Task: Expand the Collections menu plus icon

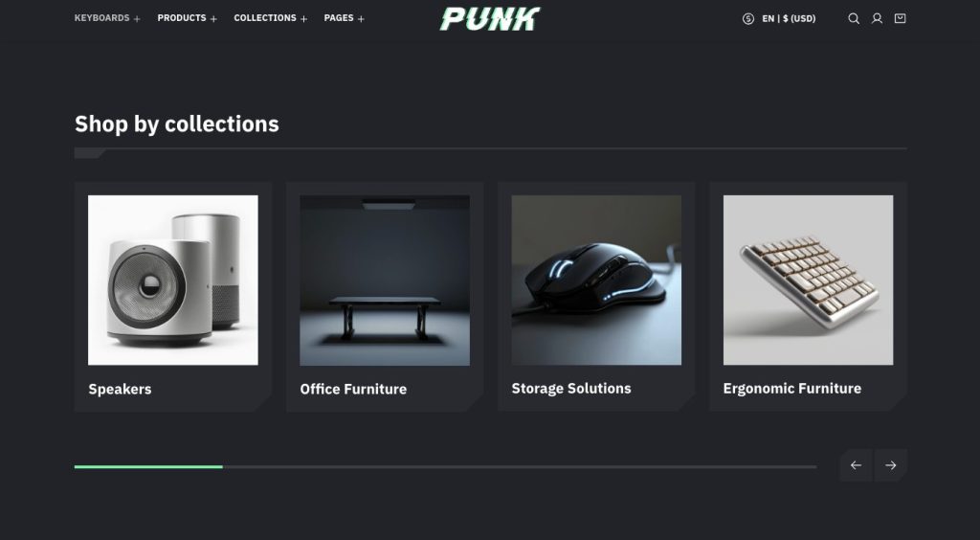Action: point(303,19)
